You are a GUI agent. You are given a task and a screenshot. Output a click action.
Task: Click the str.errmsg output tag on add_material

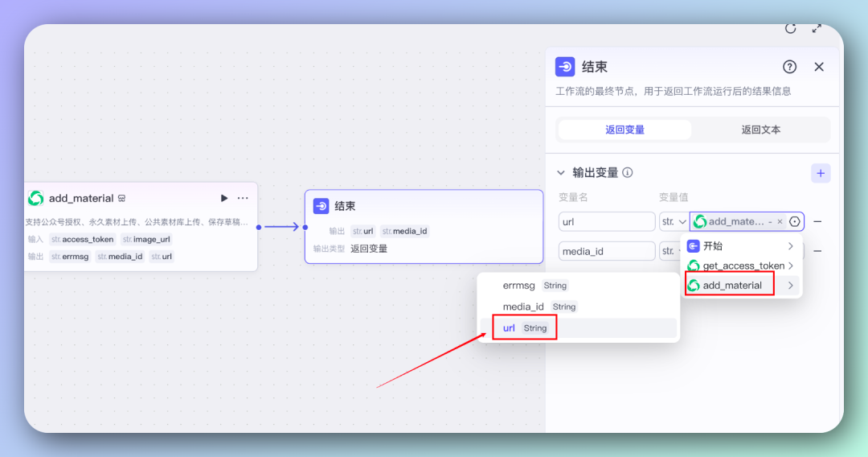click(70, 257)
